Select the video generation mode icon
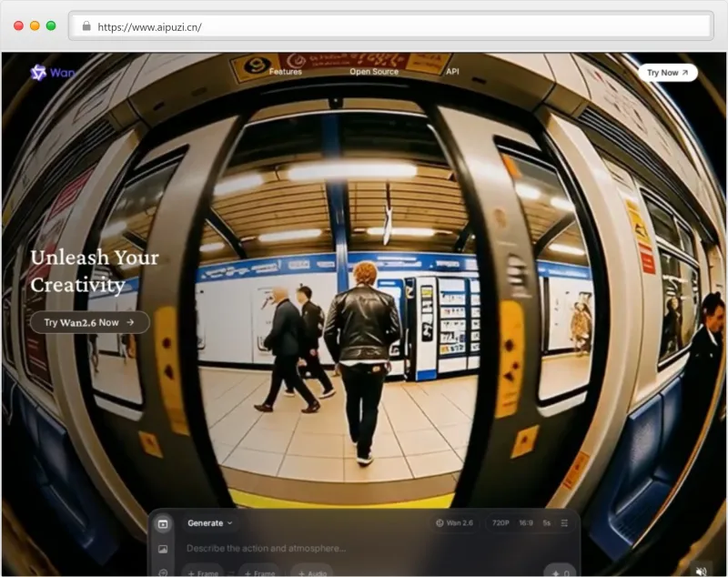Image resolution: width=728 pixels, height=577 pixels. 163,523
